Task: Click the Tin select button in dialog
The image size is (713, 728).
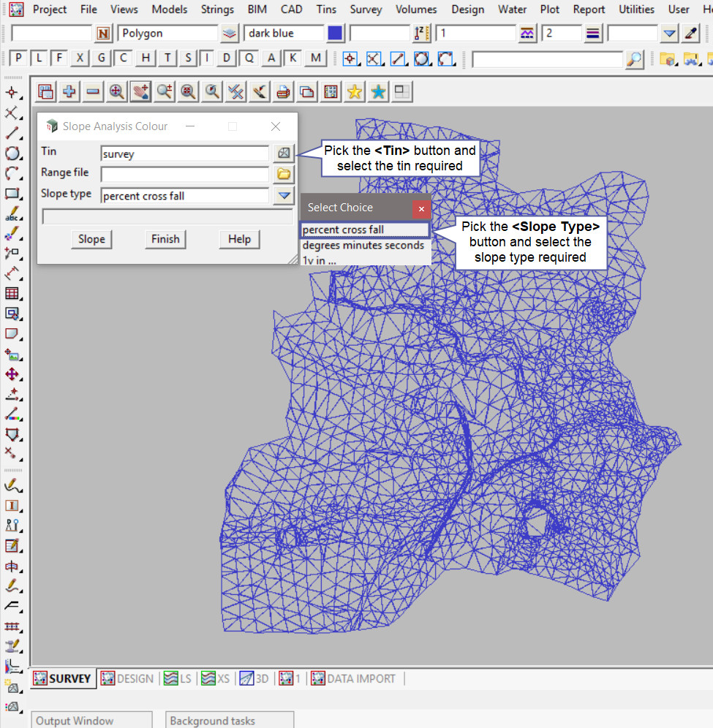Action: [283, 153]
